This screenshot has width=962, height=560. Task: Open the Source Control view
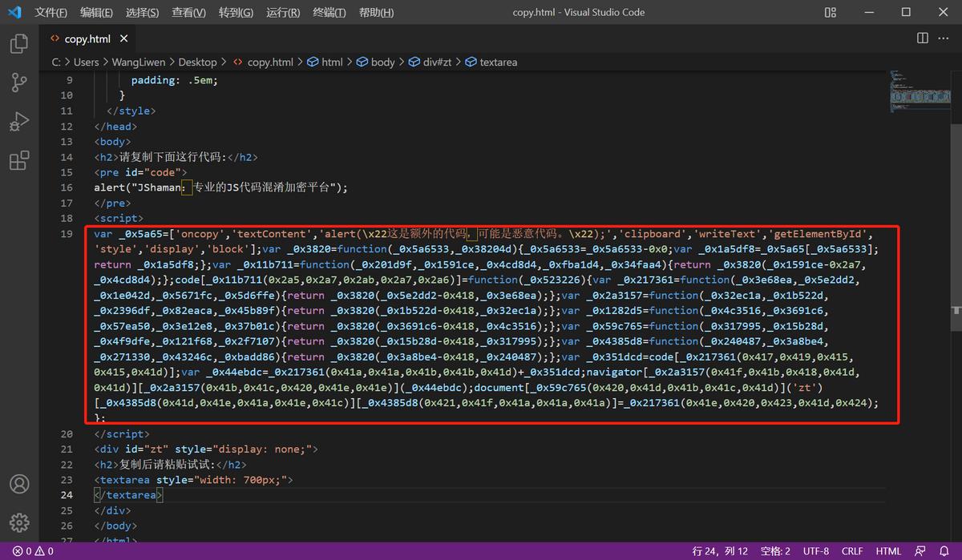click(x=18, y=83)
